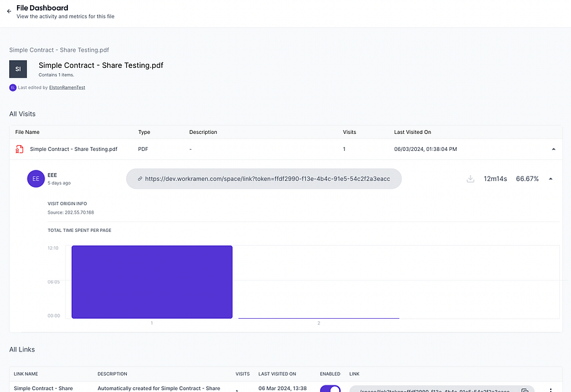Screen dimensions: 571x392
Task: Click the 'ENABLED' column header
Action: [330, 374]
